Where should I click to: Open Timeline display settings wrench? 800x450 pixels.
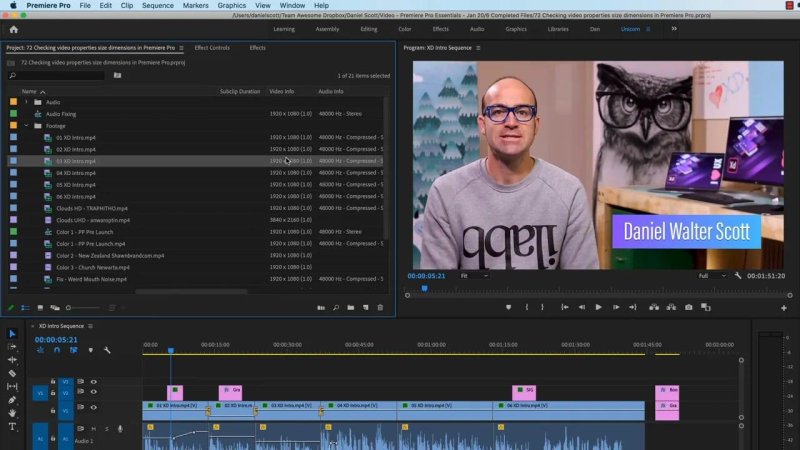[107, 350]
